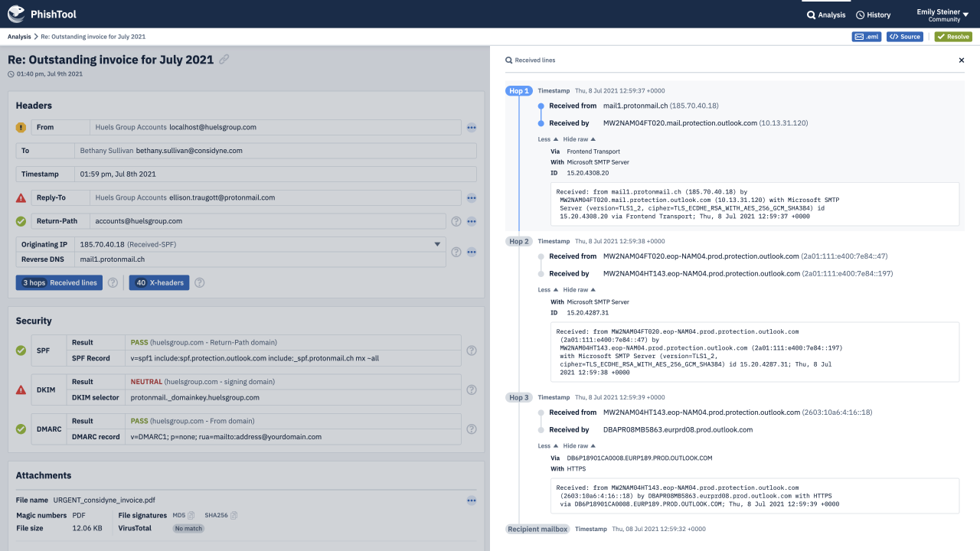Screen dimensions: 980x551
Task: Hide raw received line for Hop 3
Action: tap(580, 446)
